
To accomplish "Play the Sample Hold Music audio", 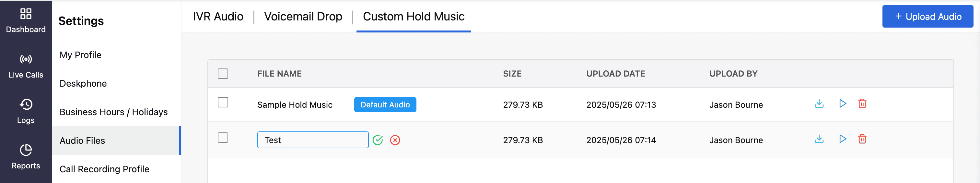I will click(842, 104).
